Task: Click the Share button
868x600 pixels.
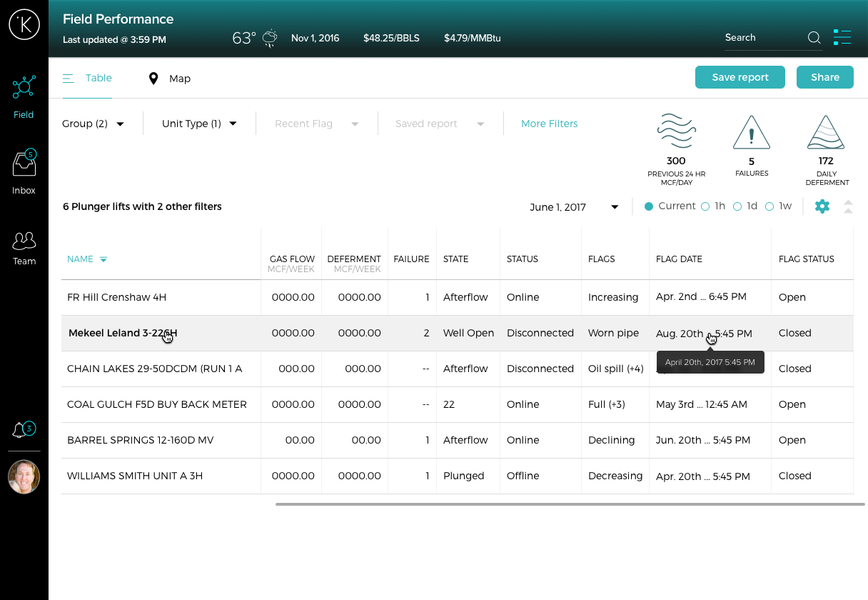Action: click(x=825, y=77)
